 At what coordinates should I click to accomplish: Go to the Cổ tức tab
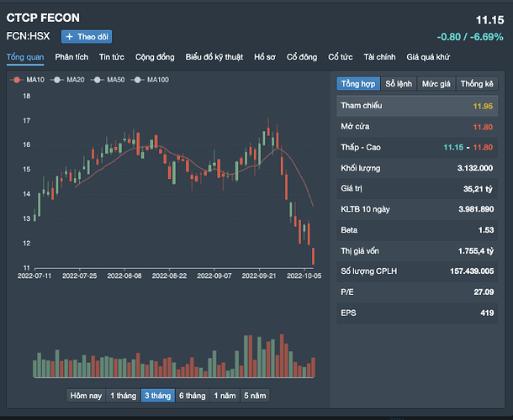click(341, 57)
